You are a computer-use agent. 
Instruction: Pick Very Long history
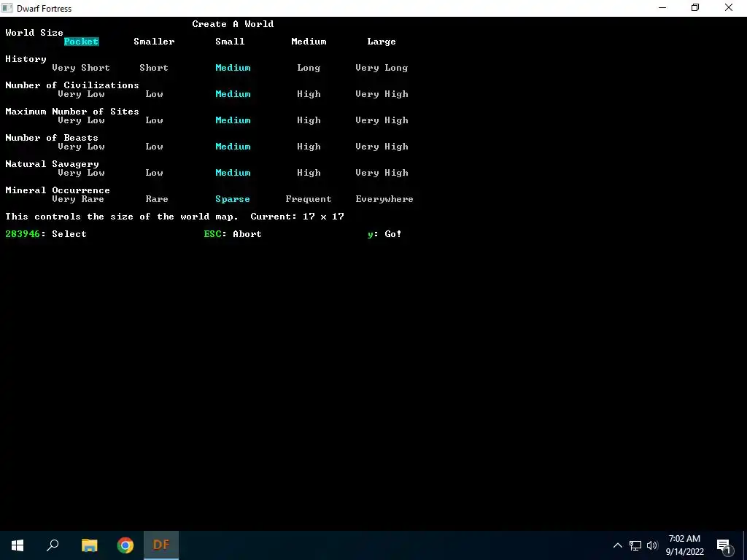pos(382,68)
